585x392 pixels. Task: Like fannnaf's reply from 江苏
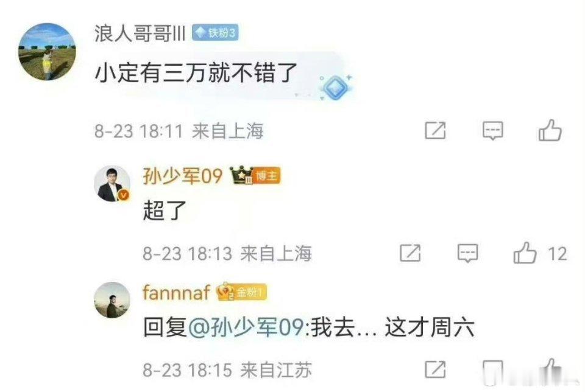coord(551,370)
